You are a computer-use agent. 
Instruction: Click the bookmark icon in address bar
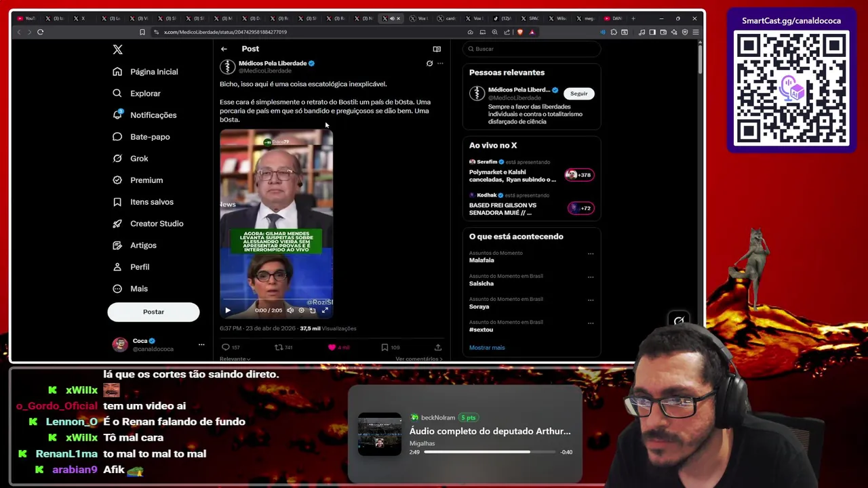[142, 32]
